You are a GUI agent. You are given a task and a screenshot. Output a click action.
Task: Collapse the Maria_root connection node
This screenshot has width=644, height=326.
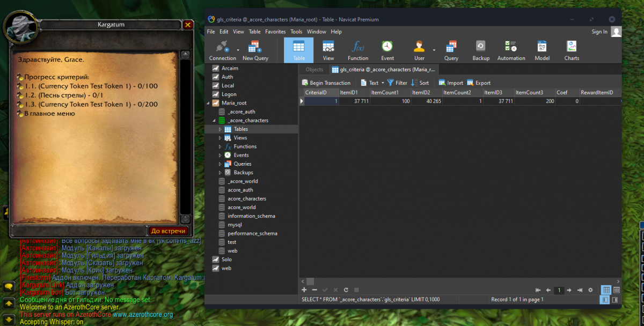209,103
